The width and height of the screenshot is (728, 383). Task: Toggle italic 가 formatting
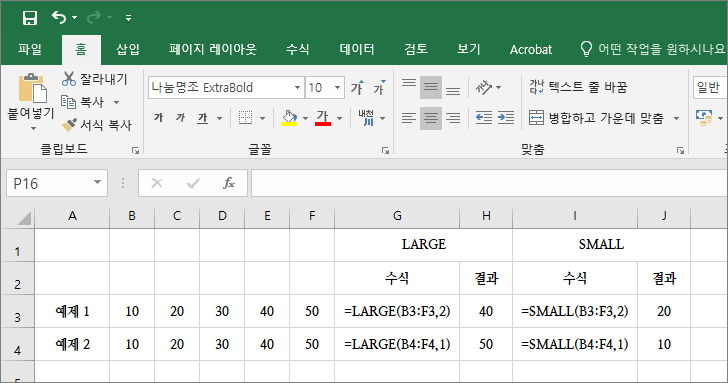click(x=181, y=118)
